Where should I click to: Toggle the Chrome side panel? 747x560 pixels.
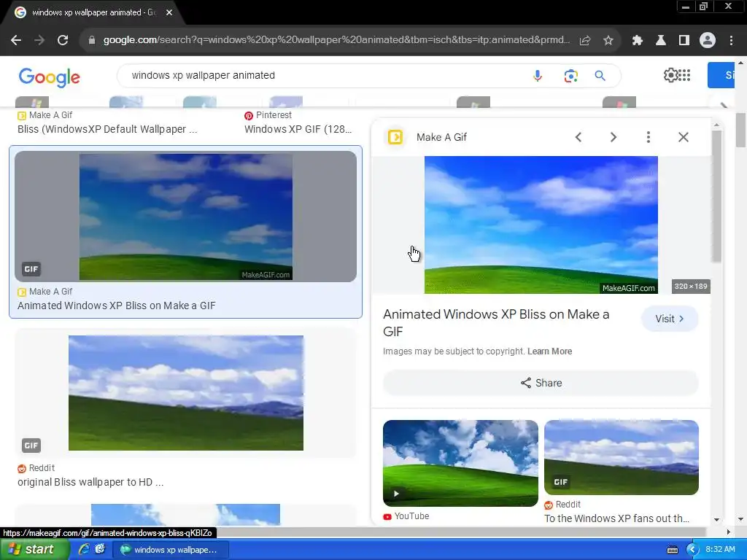684,41
